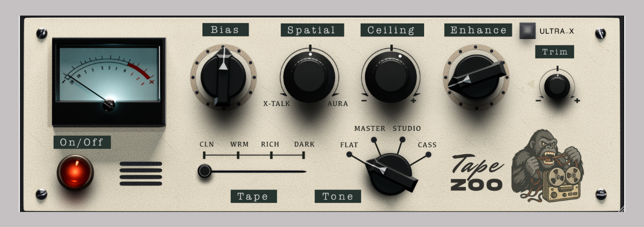The width and height of the screenshot is (644, 227).
Task: Click the Ceiling knob
Action: [x=390, y=75]
